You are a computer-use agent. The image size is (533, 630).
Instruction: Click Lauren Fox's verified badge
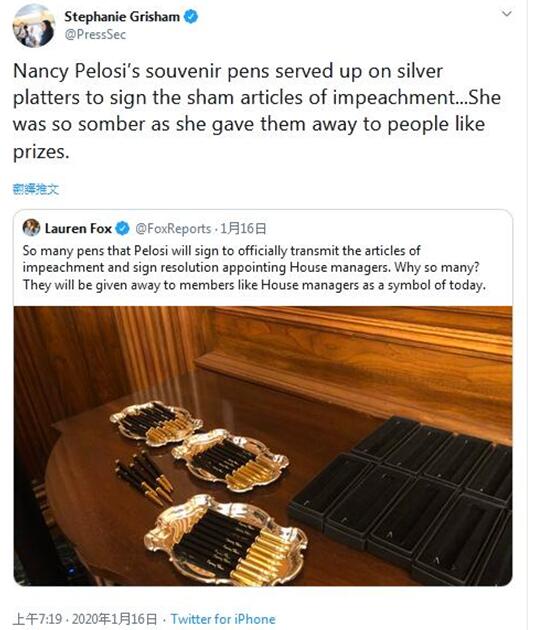tap(123, 228)
